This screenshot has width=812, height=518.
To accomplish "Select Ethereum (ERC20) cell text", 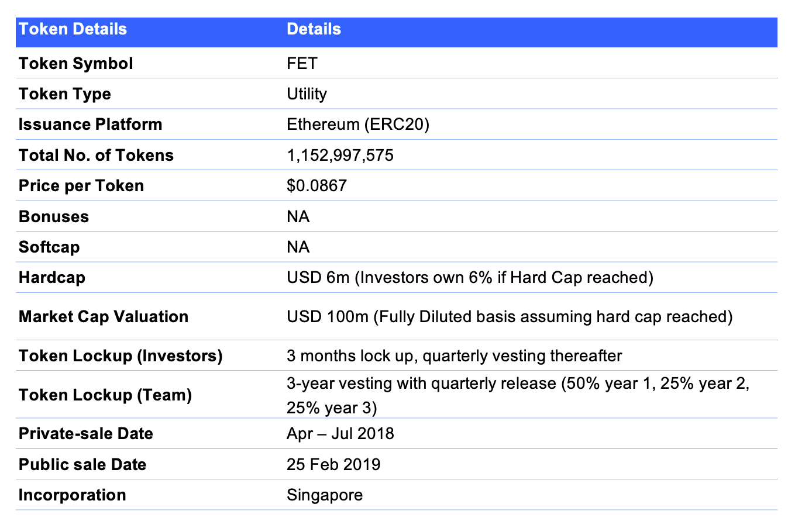I will [357, 124].
